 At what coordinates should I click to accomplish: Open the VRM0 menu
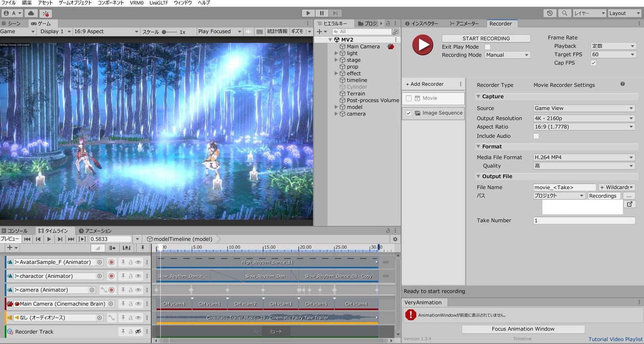137,3
